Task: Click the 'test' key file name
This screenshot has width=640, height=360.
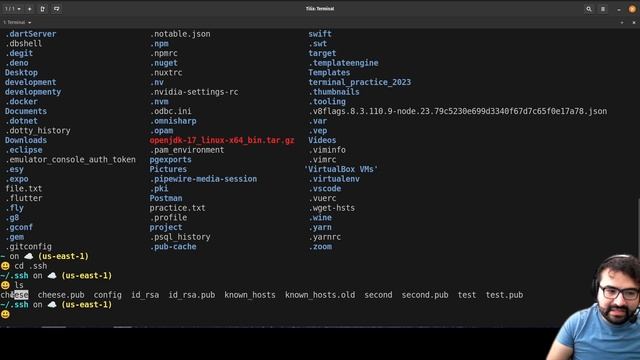Action: 467,295
